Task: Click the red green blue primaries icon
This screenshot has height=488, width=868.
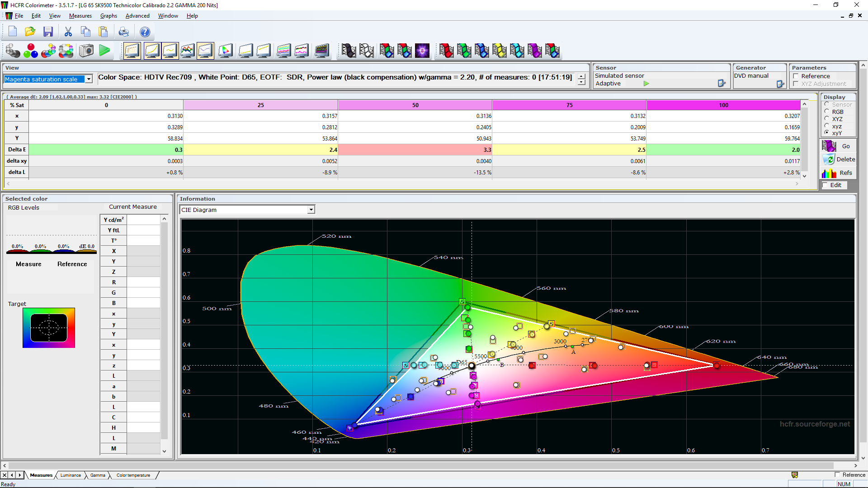Action: pos(30,51)
